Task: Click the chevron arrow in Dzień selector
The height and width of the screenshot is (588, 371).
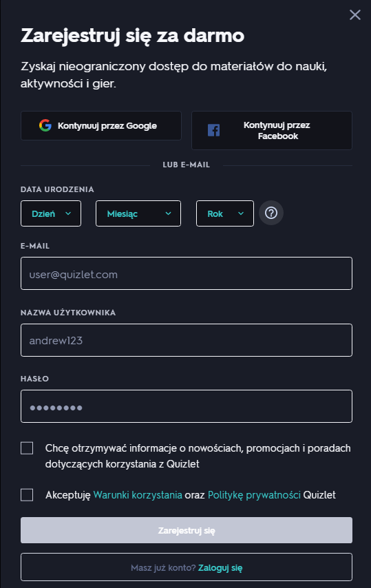Action: point(68,213)
